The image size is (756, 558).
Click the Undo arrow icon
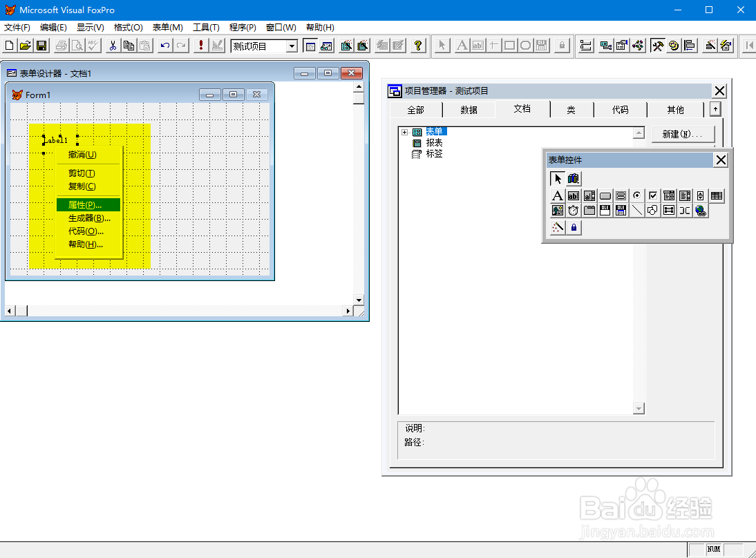pyautogui.click(x=165, y=46)
